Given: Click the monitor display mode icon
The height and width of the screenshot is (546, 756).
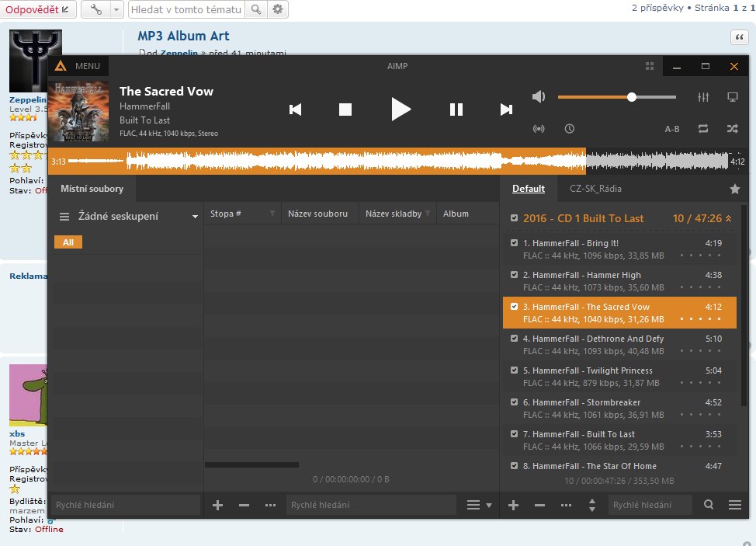Looking at the screenshot, I should 733,97.
